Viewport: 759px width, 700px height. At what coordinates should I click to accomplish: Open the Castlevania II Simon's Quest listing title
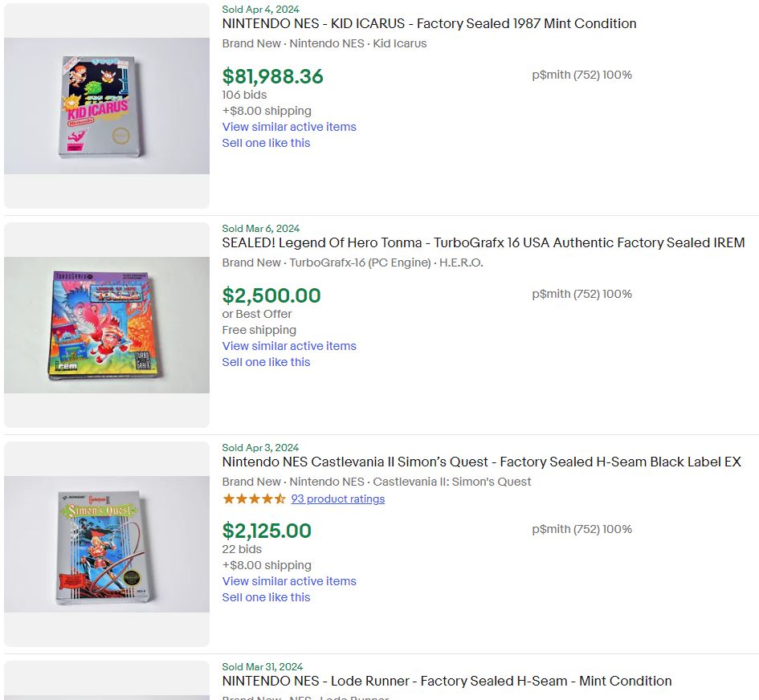click(x=481, y=462)
